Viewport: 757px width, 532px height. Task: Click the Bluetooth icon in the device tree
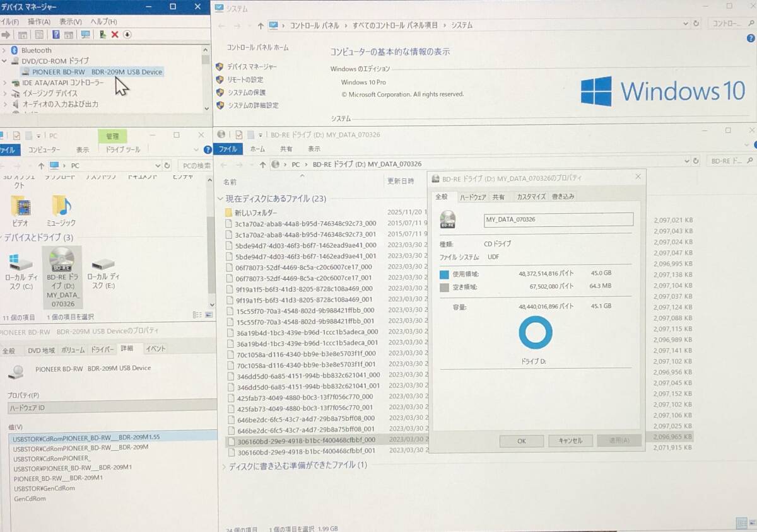pos(15,50)
